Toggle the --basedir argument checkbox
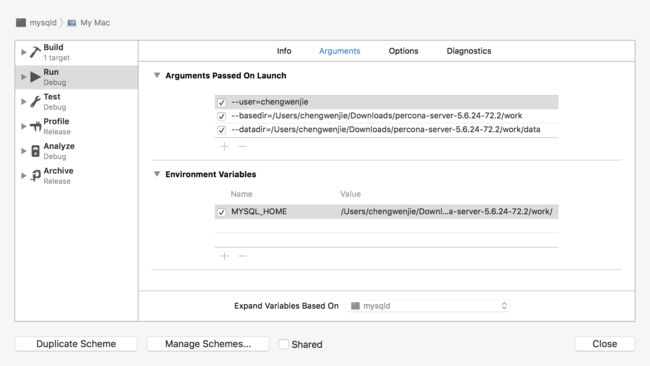The height and width of the screenshot is (366, 650). pyautogui.click(x=221, y=116)
